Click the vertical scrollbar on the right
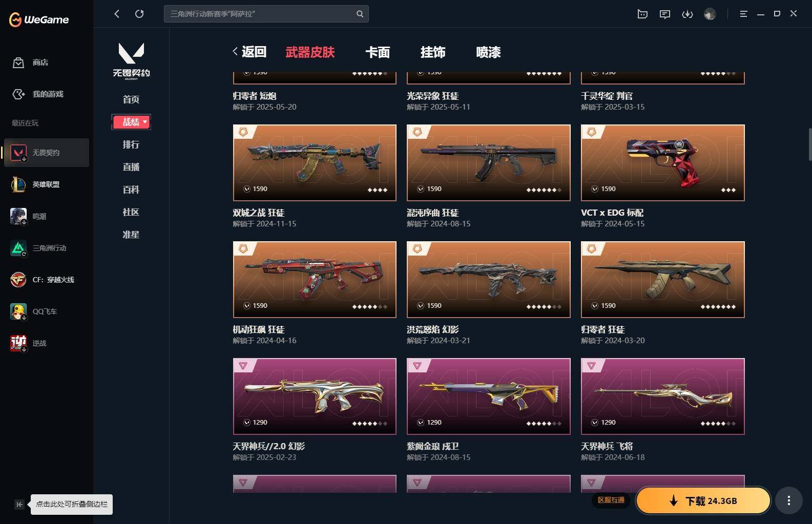 [x=809, y=144]
